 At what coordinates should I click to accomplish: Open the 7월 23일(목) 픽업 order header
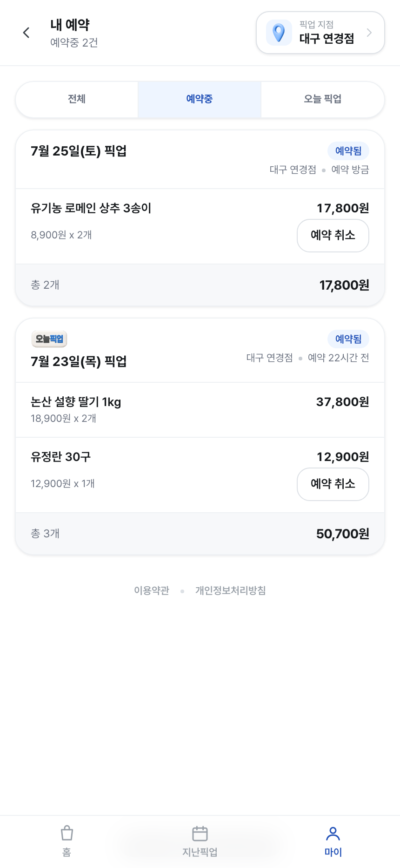click(x=200, y=351)
